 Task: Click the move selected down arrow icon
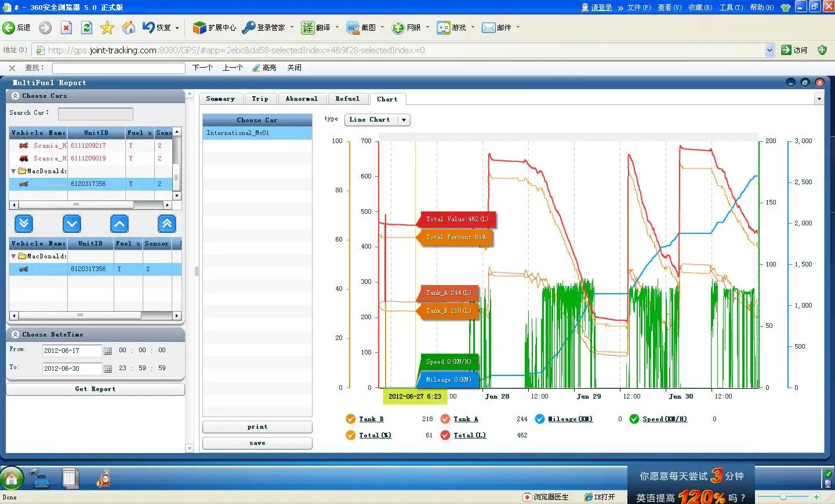pyautogui.click(x=71, y=224)
